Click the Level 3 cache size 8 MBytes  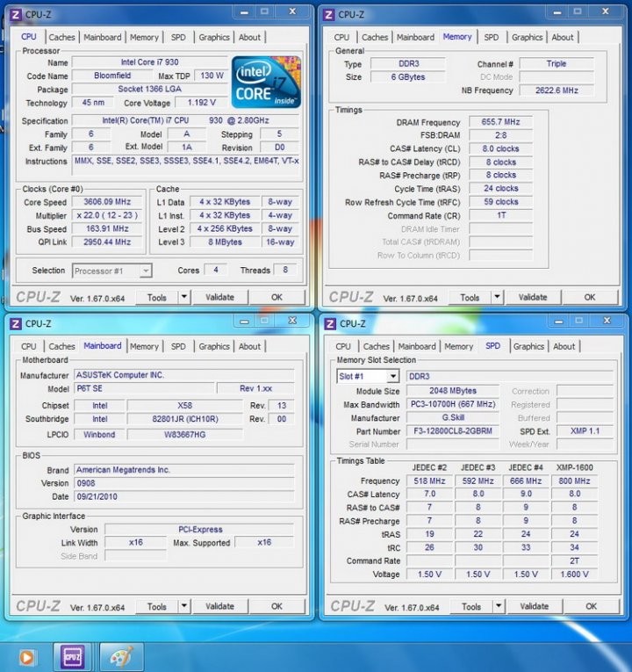225,242
